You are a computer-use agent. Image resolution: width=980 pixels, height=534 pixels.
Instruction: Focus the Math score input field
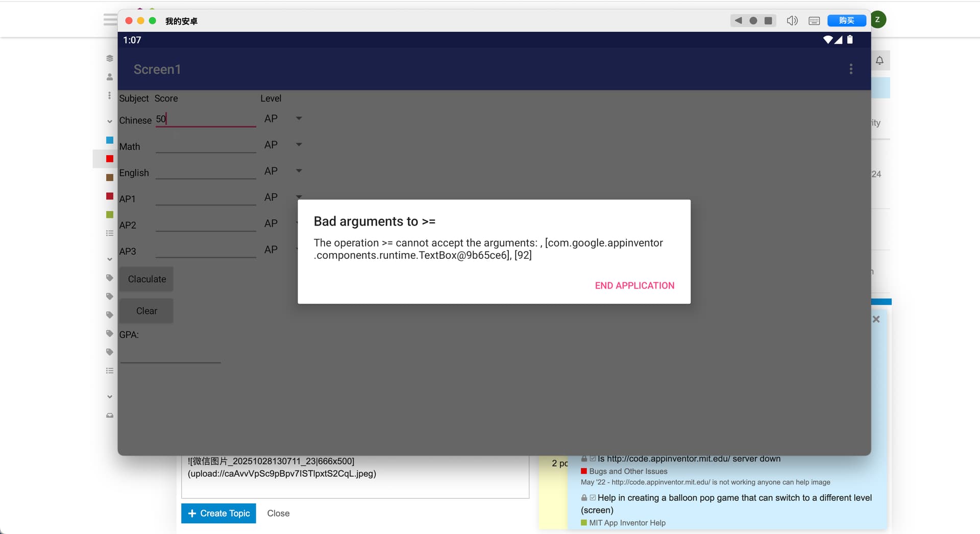206,145
